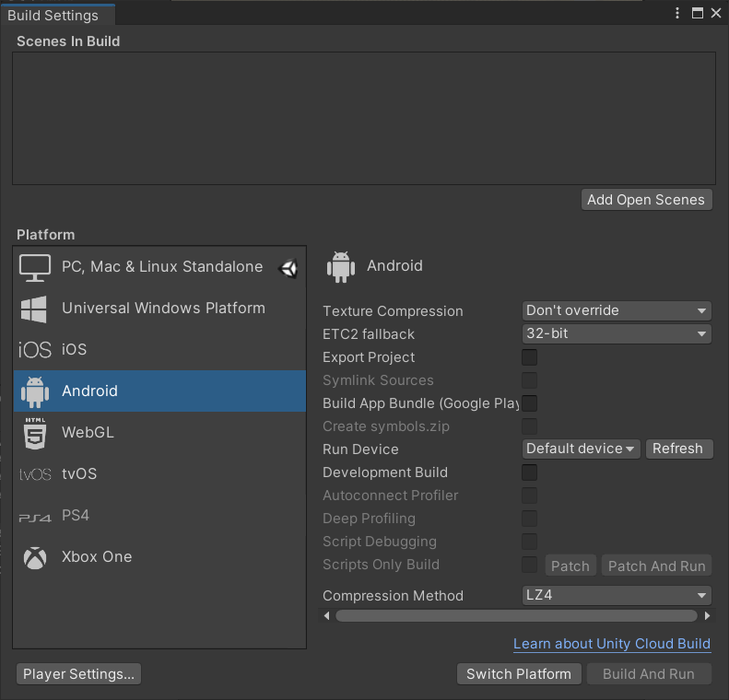This screenshot has width=729, height=700.
Task: Click the Android robot icon in platform list
Action: (x=35, y=391)
